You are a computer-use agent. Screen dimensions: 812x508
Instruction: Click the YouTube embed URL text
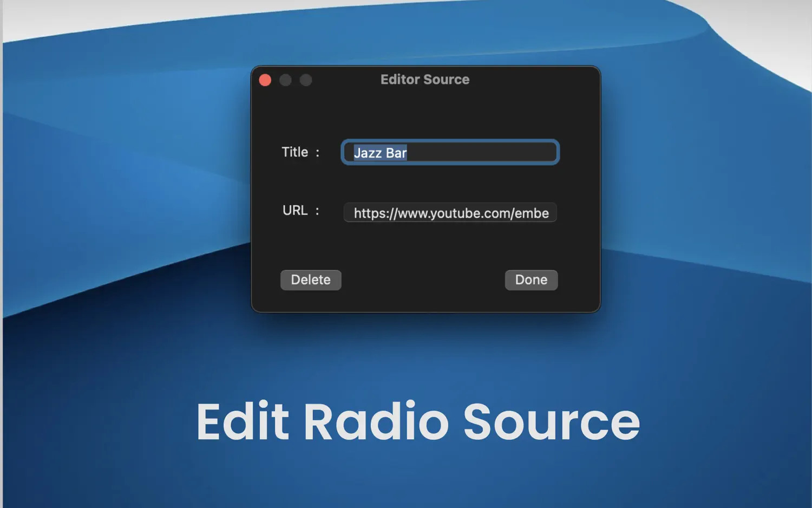click(x=451, y=213)
